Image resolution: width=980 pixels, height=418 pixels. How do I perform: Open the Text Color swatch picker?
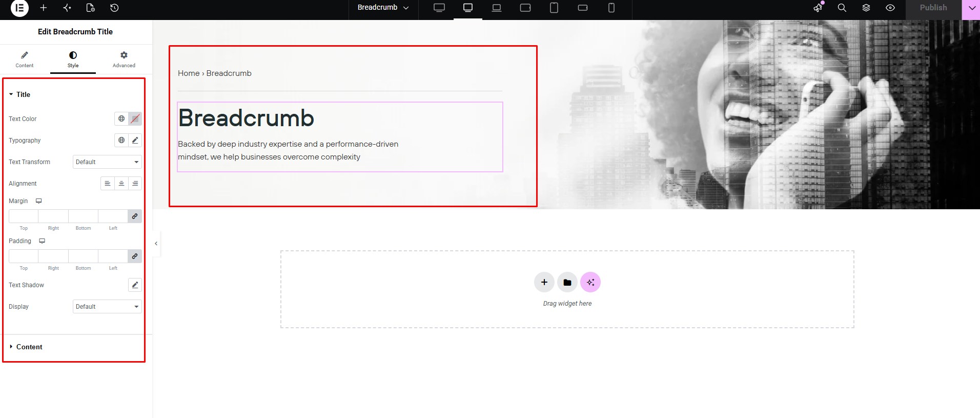135,118
